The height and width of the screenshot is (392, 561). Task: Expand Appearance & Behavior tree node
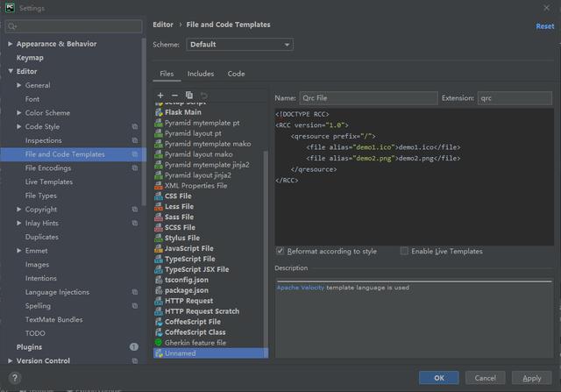coord(10,44)
